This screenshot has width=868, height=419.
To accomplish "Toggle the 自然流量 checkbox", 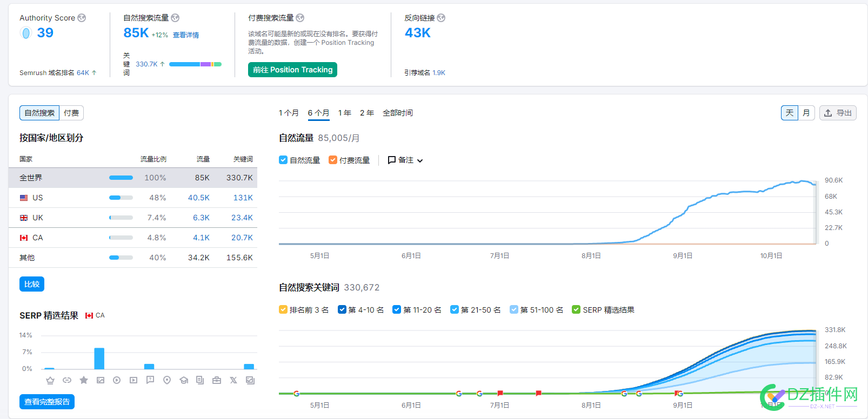I will 283,160.
